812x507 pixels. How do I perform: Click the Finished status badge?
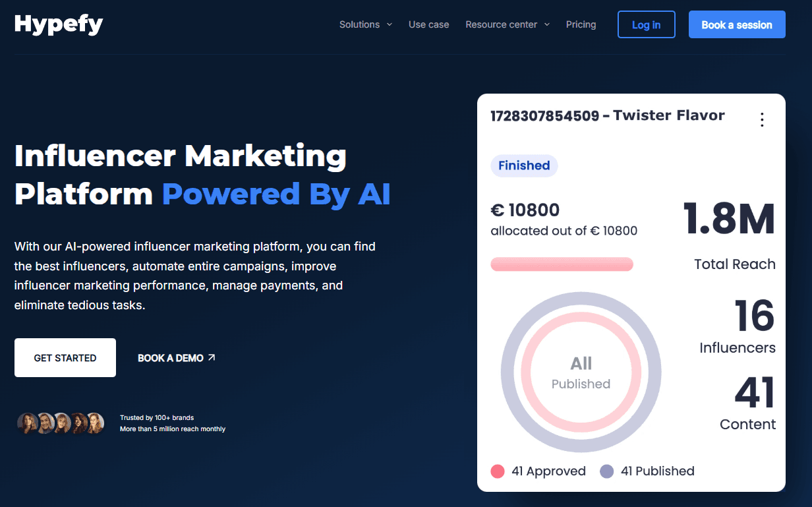[x=524, y=165]
